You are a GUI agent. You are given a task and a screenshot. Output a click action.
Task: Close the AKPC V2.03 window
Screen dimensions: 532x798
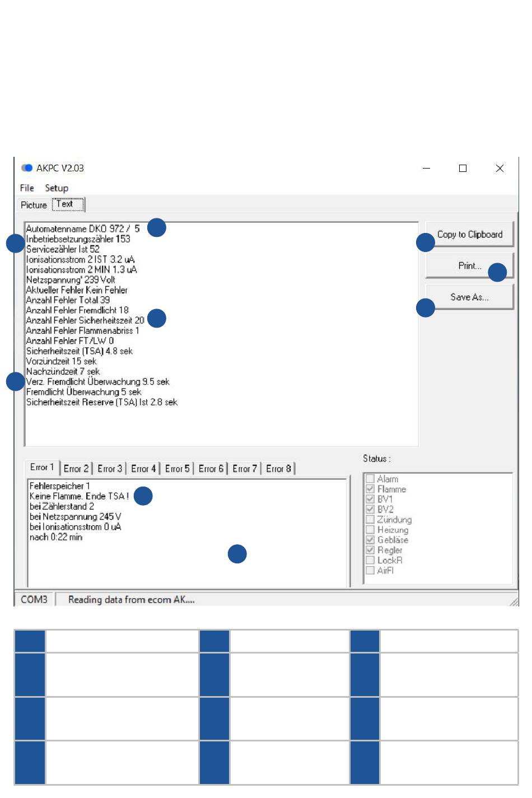[500, 168]
